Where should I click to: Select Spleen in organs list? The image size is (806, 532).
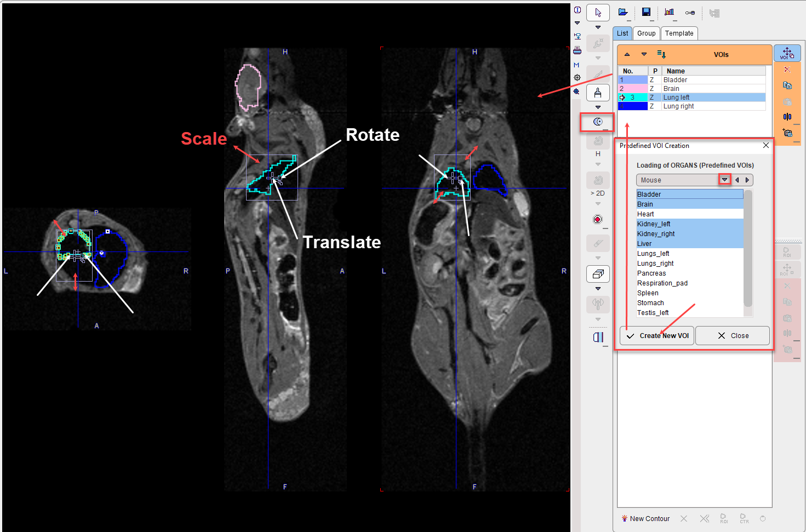pos(690,293)
